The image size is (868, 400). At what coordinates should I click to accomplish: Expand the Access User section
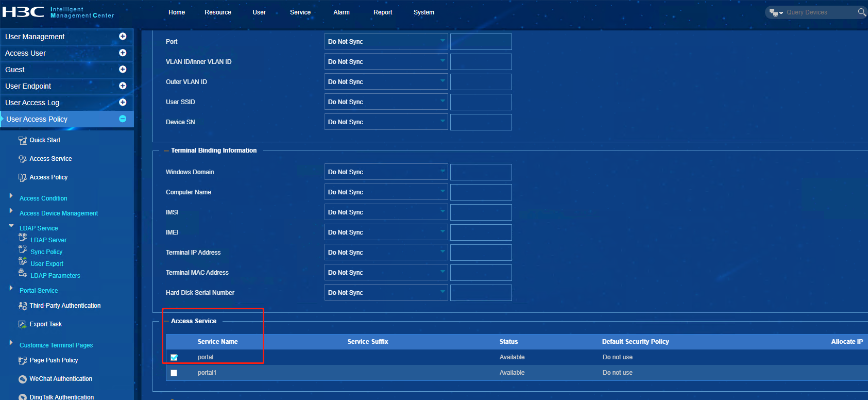point(123,53)
